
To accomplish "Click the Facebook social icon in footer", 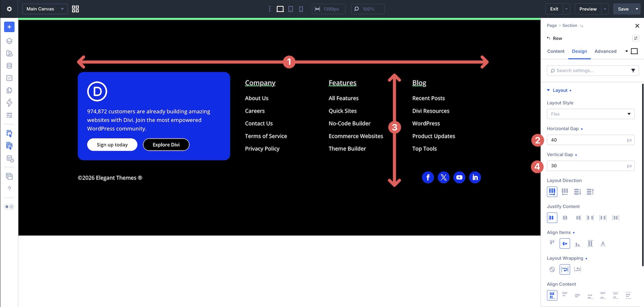I will [x=428, y=177].
